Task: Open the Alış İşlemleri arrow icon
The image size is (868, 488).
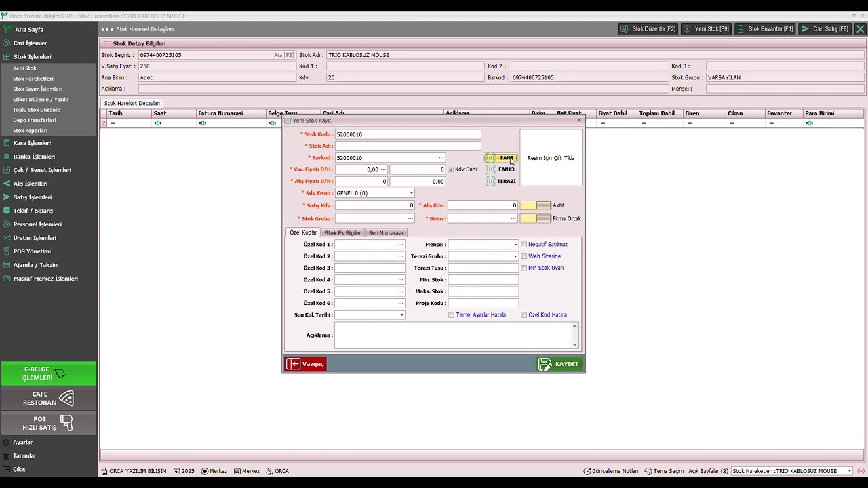Action: [7, 184]
